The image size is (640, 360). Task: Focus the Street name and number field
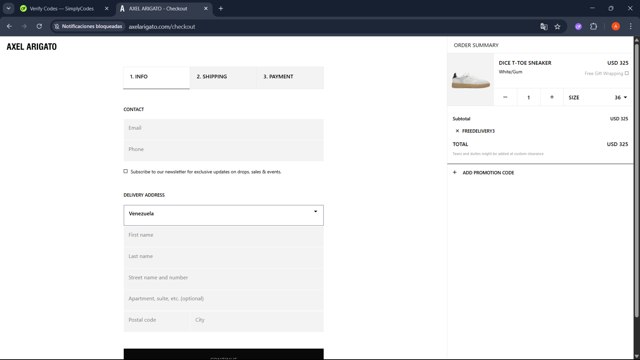point(224,278)
